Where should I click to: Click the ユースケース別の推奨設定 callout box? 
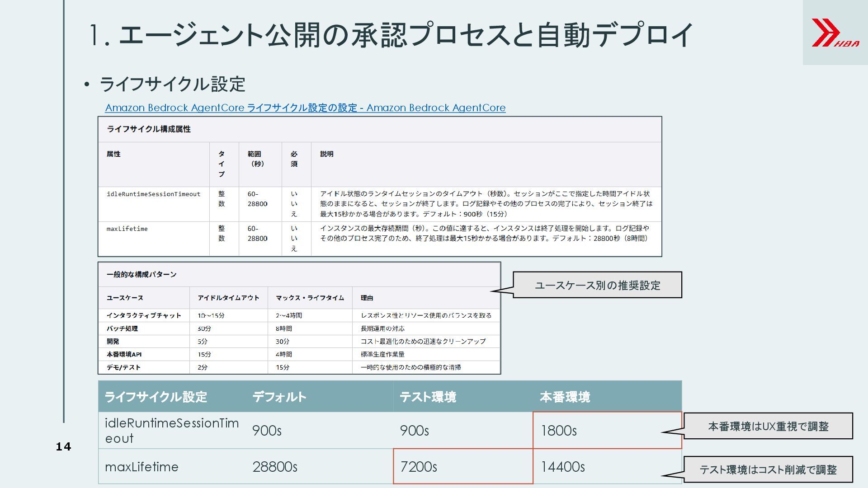(x=597, y=285)
